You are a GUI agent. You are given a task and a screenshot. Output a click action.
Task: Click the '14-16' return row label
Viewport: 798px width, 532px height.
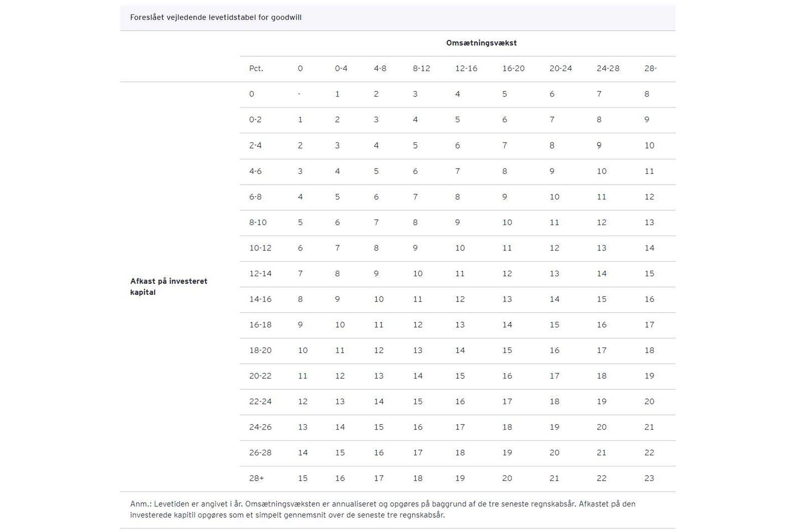[260, 299]
